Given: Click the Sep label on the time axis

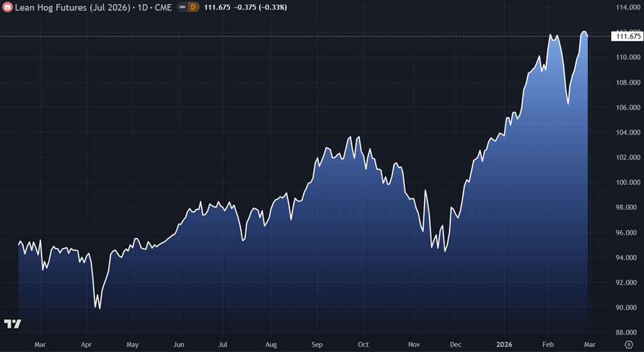Looking at the screenshot, I should pyautogui.click(x=317, y=344).
